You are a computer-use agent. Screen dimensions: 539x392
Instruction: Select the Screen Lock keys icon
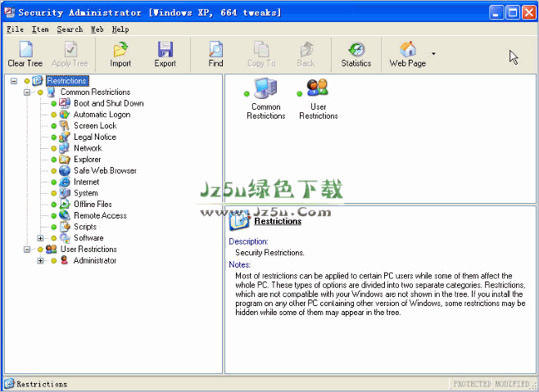[x=65, y=126]
